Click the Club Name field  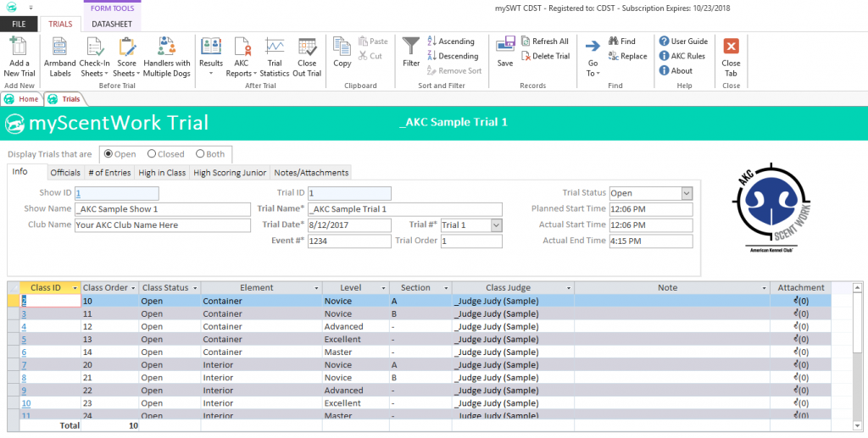tap(162, 225)
